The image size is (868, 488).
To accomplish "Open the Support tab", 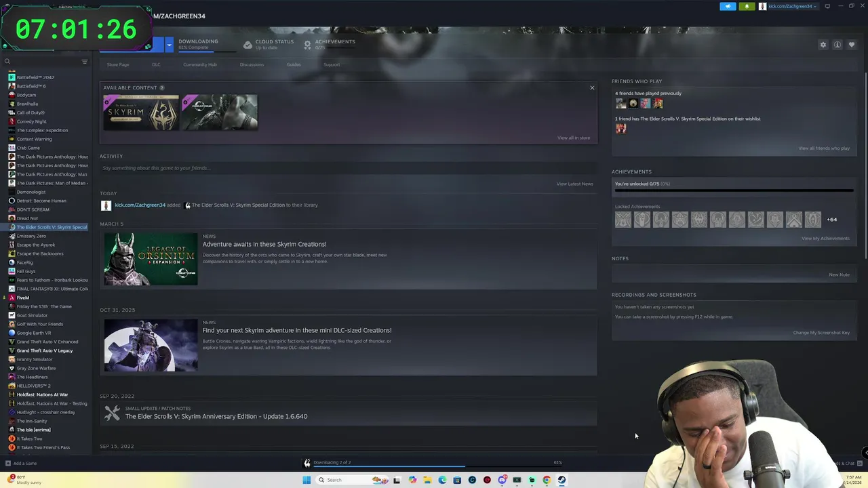I will pyautogui.click(x=332, y=64).
